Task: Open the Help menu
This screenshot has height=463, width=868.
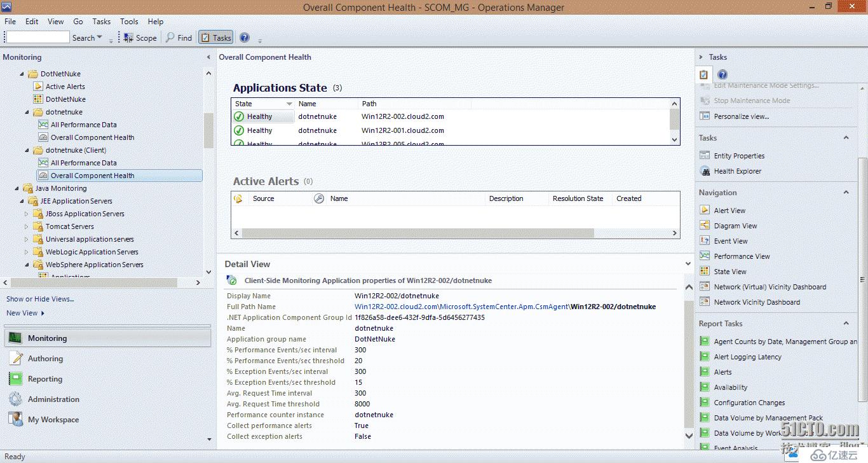Action: (156, 21)
